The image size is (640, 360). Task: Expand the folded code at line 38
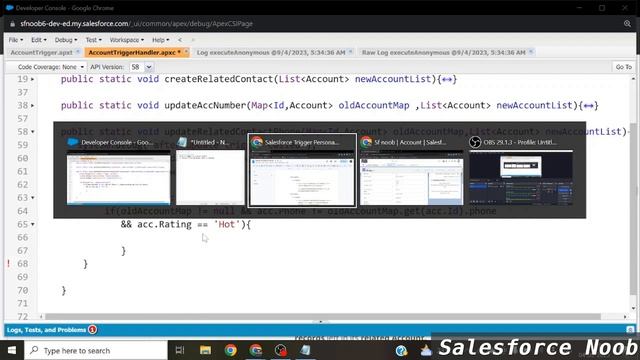(33, 106)
